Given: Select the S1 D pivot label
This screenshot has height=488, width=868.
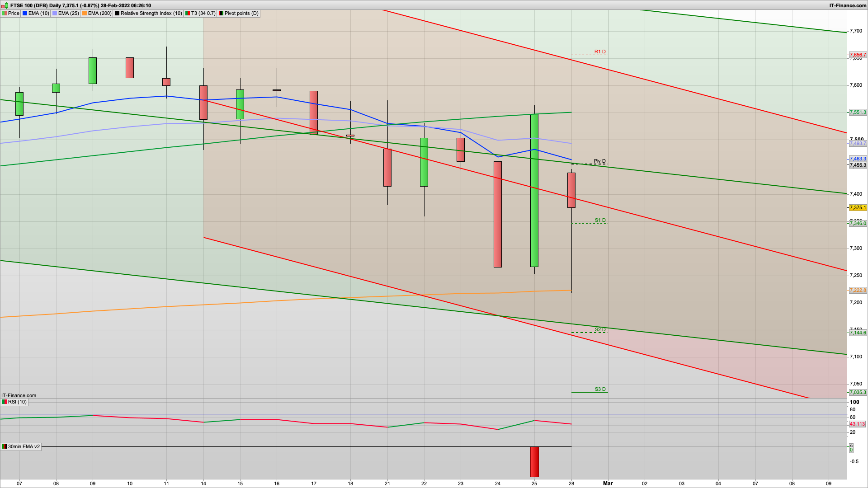Looking at the screenshot, I should 600,220.
